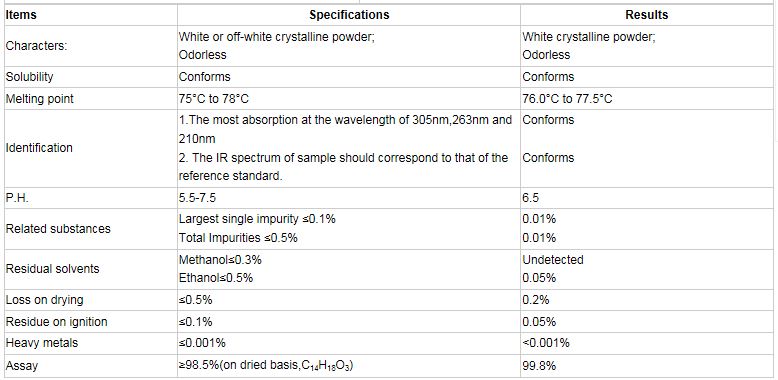Click the P.H. result value 6.5

tap(530, 198)
